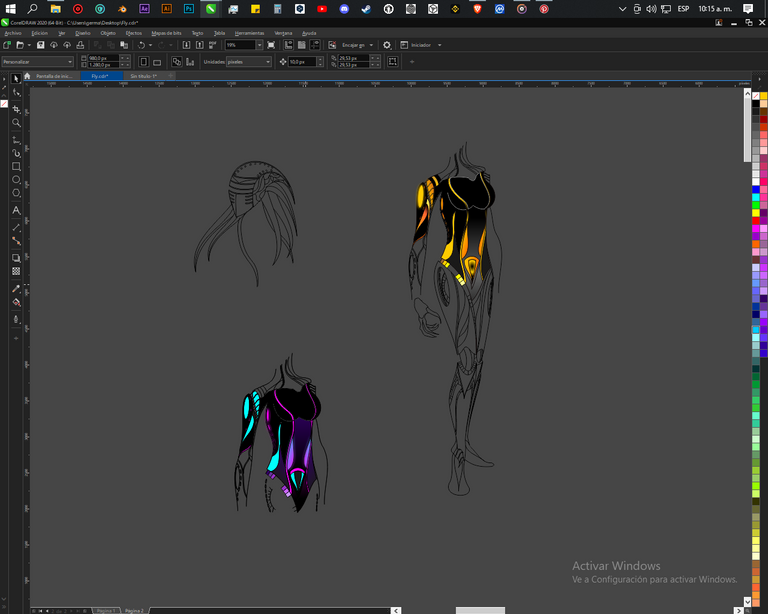Click the Undo arrow icon
Screen dimensions: 768x614
pos(141,45)
